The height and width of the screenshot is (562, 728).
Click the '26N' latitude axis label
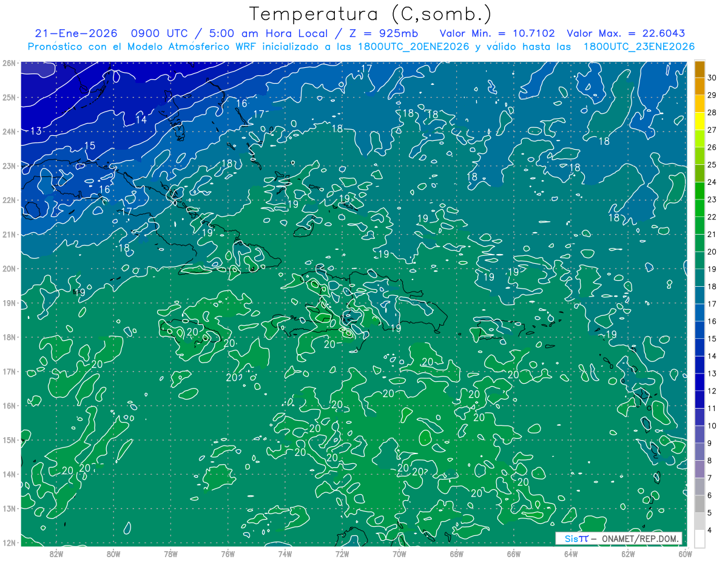pos(8,63)
